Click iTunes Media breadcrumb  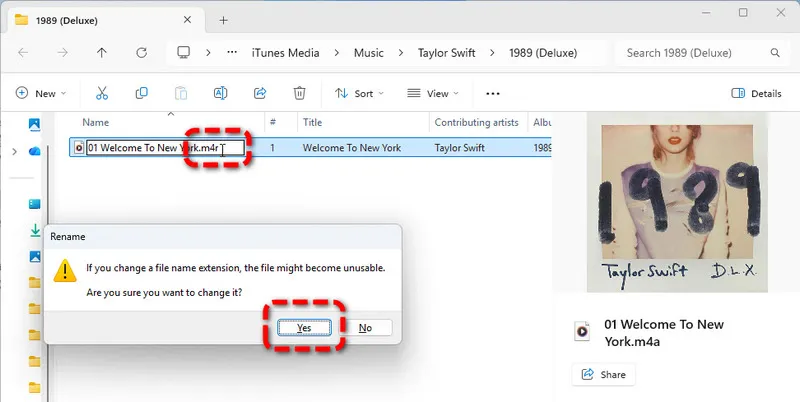[x=285, y=53]
